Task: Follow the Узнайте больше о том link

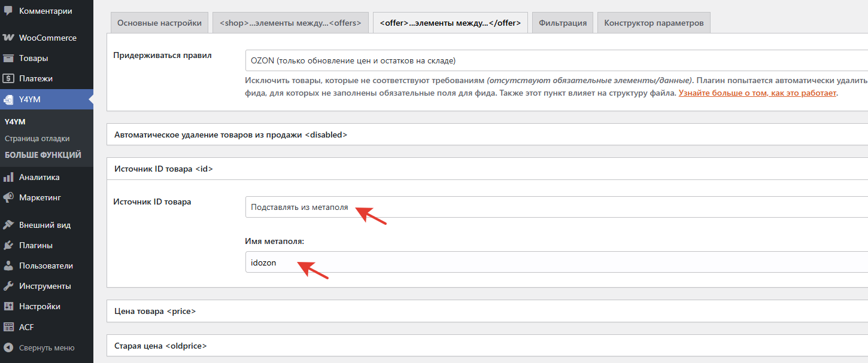Action: (757, 93)
